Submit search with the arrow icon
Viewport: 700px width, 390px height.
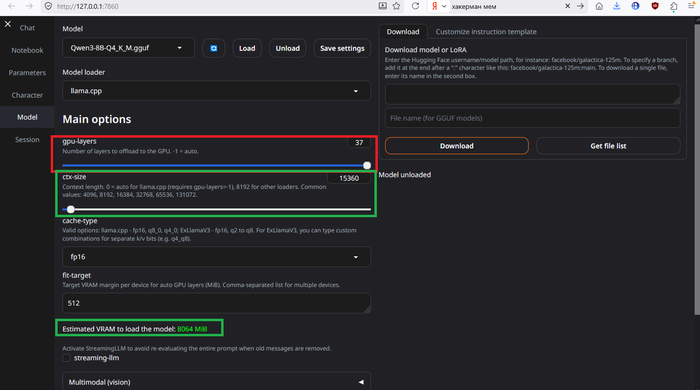pyautogui.click(x=580, y=6)
